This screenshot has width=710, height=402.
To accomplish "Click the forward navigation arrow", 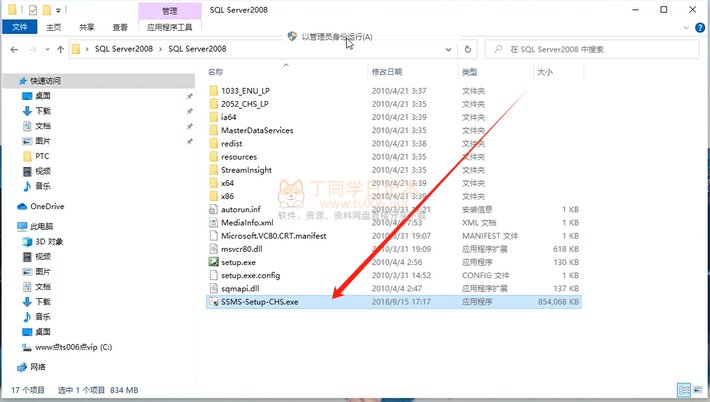I will pos(33,49).
